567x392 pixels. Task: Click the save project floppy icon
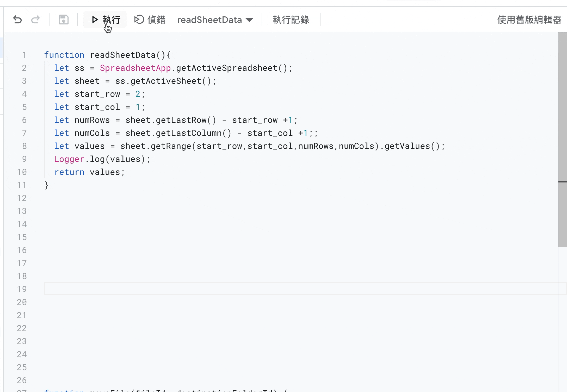[64, 20]
